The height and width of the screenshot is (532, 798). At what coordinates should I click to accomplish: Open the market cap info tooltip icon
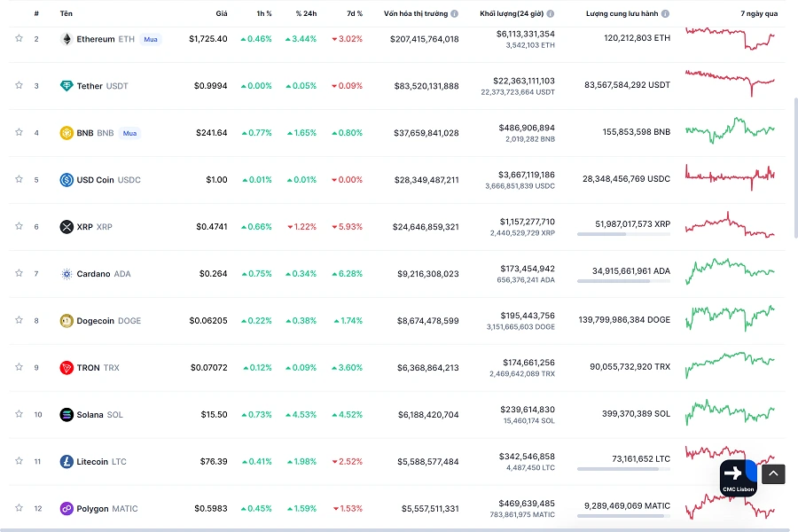point(454,13)
